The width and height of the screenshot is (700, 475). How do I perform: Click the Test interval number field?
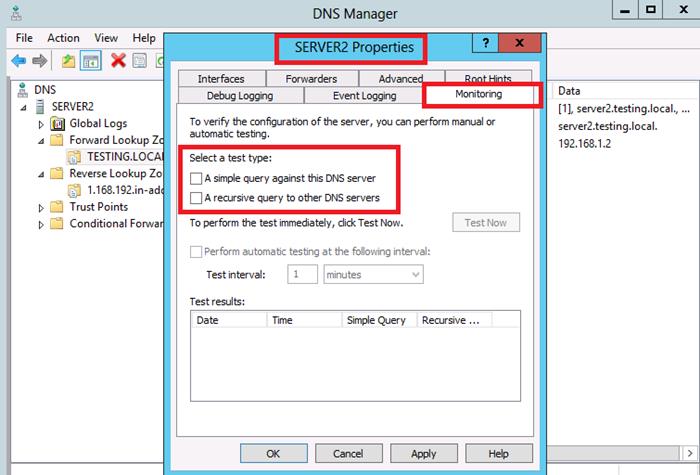302,275
